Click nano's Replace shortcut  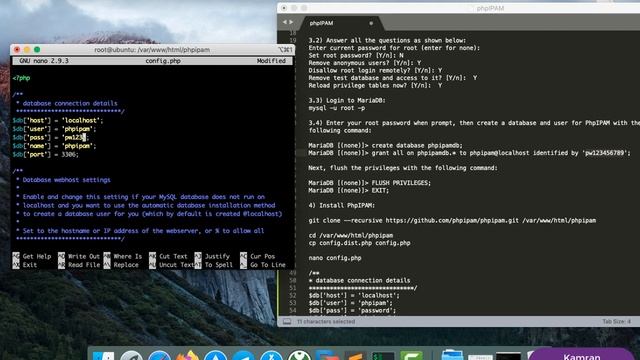pyautogui.click(x=121, y=265)
